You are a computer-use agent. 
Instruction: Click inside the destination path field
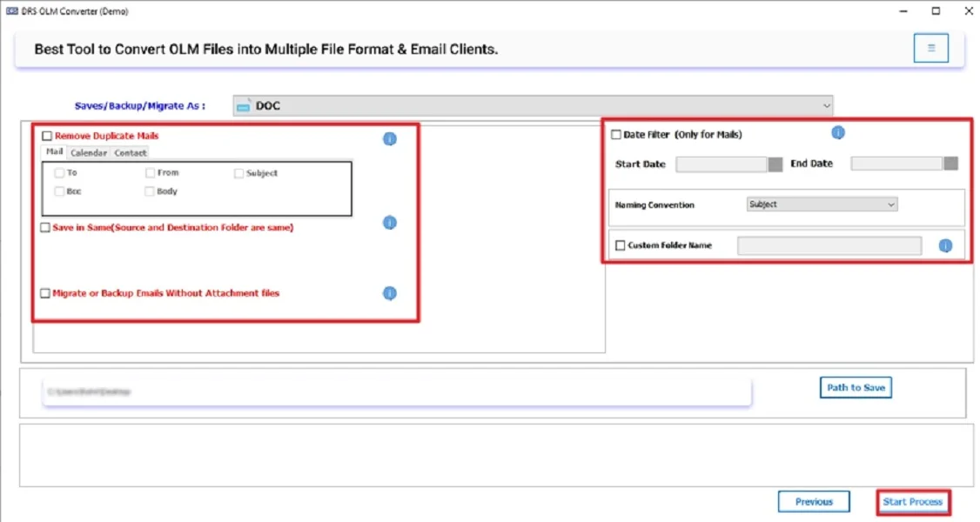tap(392, 391)
